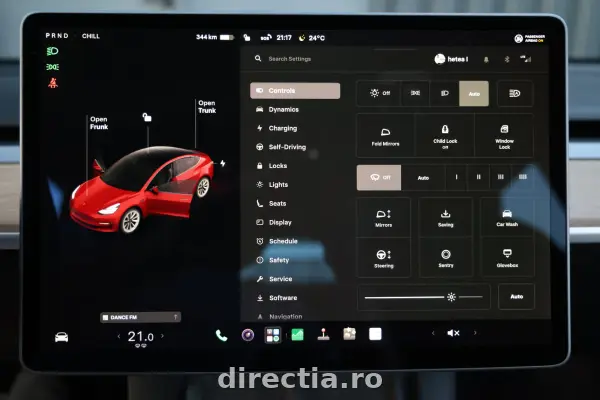
Task: Tap Open Trunk
Action: (207, 107)
